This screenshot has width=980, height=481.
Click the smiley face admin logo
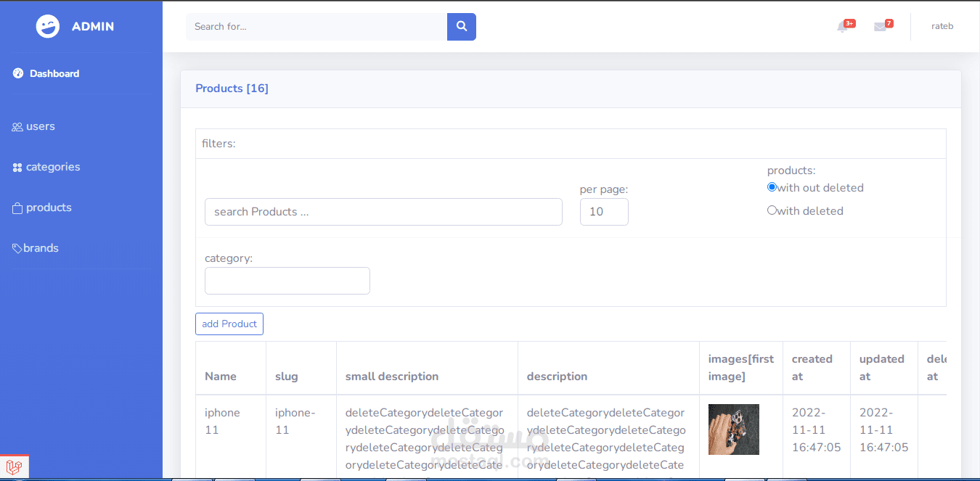(x=48, y=27)
